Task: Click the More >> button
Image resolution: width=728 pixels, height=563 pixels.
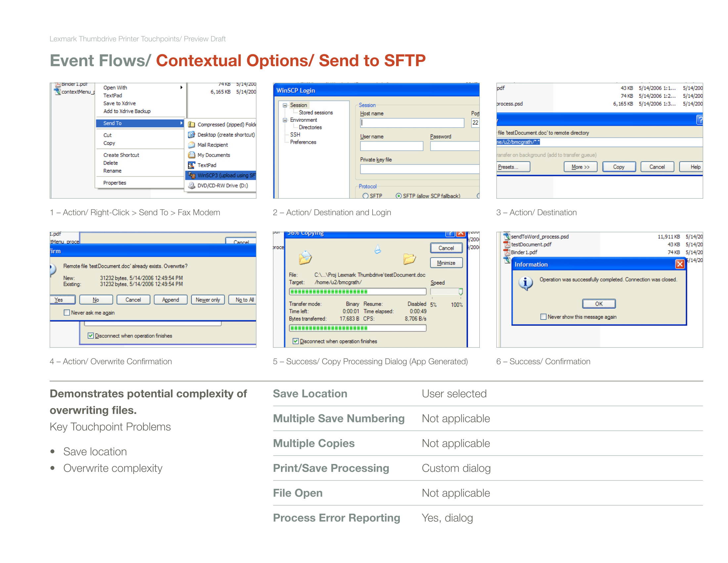Action: [580, 167]
